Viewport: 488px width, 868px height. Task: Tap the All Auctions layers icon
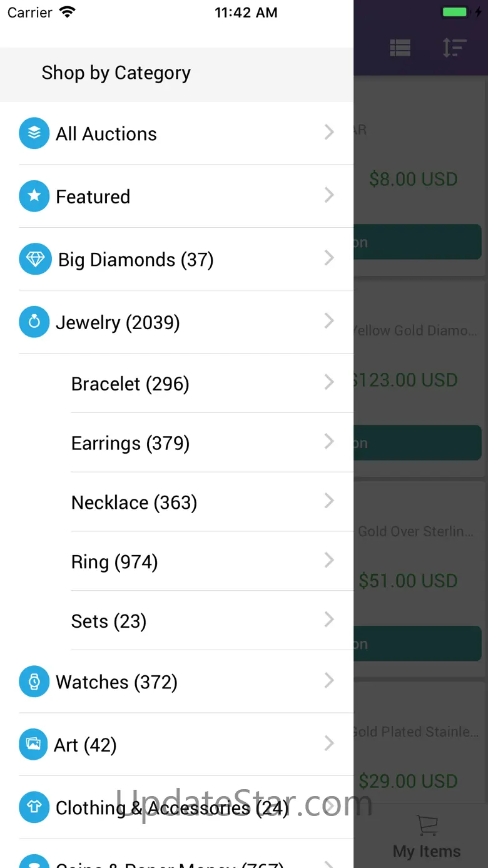(34, 133)
